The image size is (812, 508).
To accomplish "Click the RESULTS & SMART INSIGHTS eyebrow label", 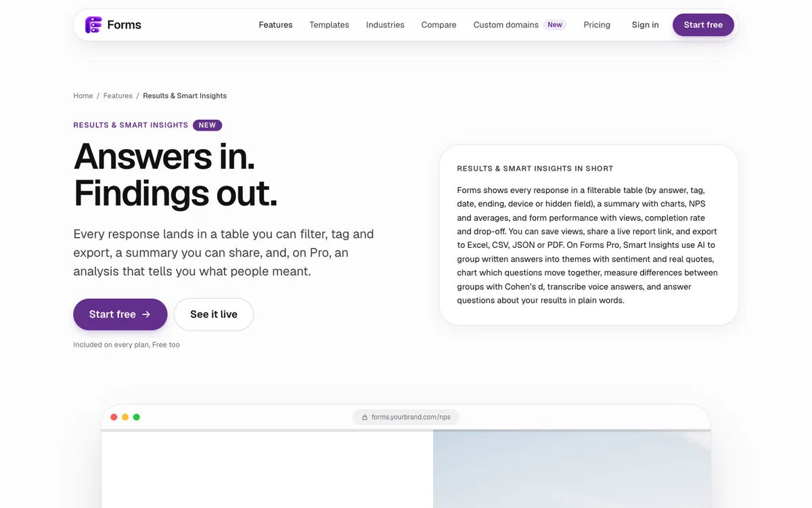I will (131, 125).
